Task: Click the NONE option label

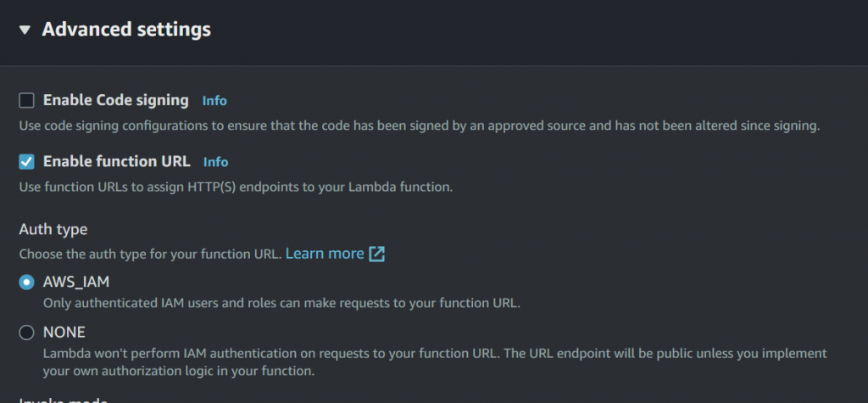Action: click(64, 333)
